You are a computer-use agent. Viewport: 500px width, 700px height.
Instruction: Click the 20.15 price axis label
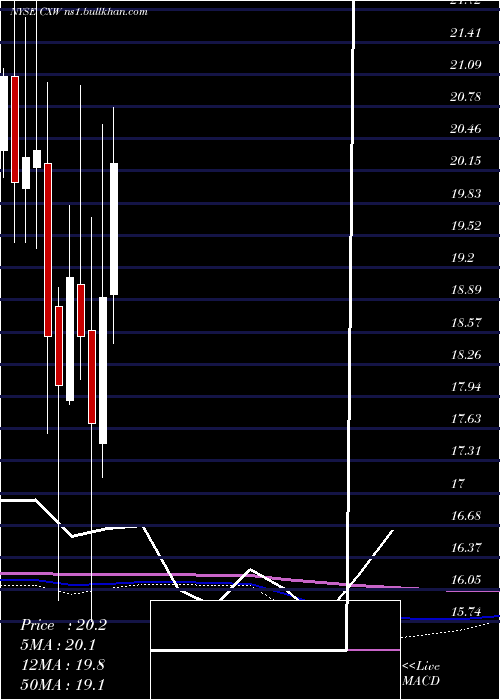pos(466,161)
